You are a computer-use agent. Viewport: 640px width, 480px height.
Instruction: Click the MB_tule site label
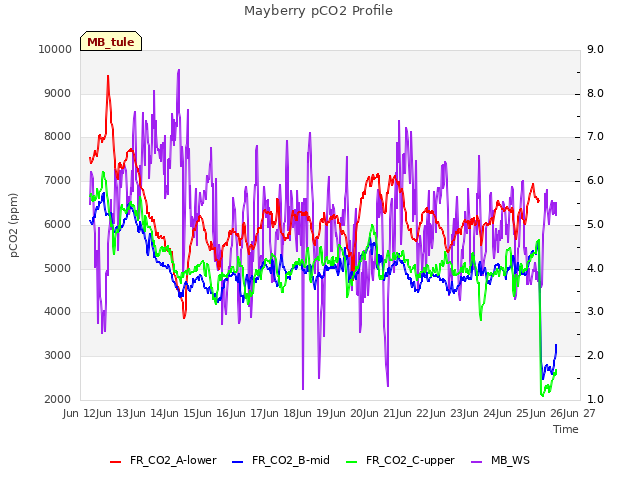click(x=111, y=42)
